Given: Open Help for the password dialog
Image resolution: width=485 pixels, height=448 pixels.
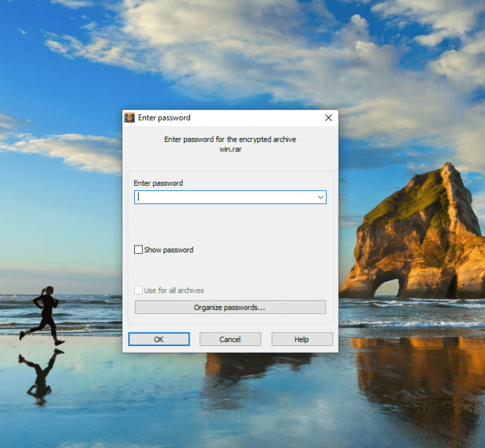Looking at the screenshot, I should coord(302,339).
